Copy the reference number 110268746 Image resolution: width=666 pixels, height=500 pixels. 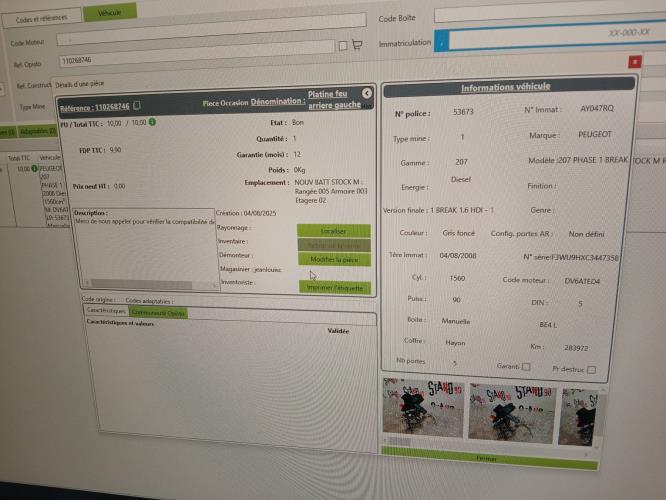tap(137, 106)
